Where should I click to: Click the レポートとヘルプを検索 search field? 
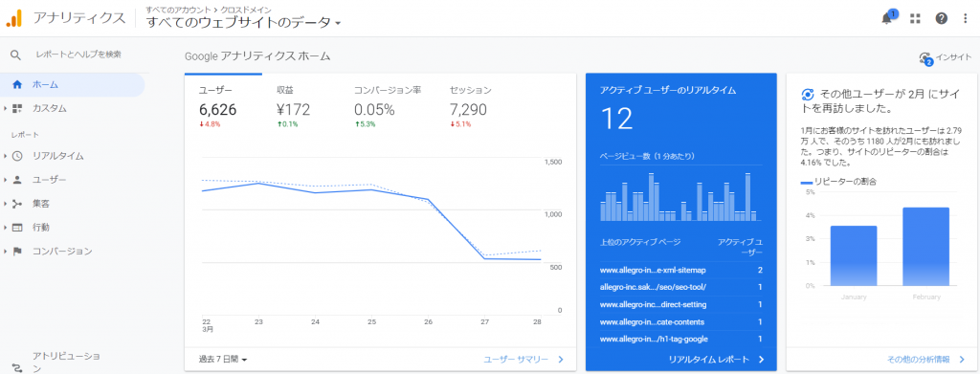[78, 55]
